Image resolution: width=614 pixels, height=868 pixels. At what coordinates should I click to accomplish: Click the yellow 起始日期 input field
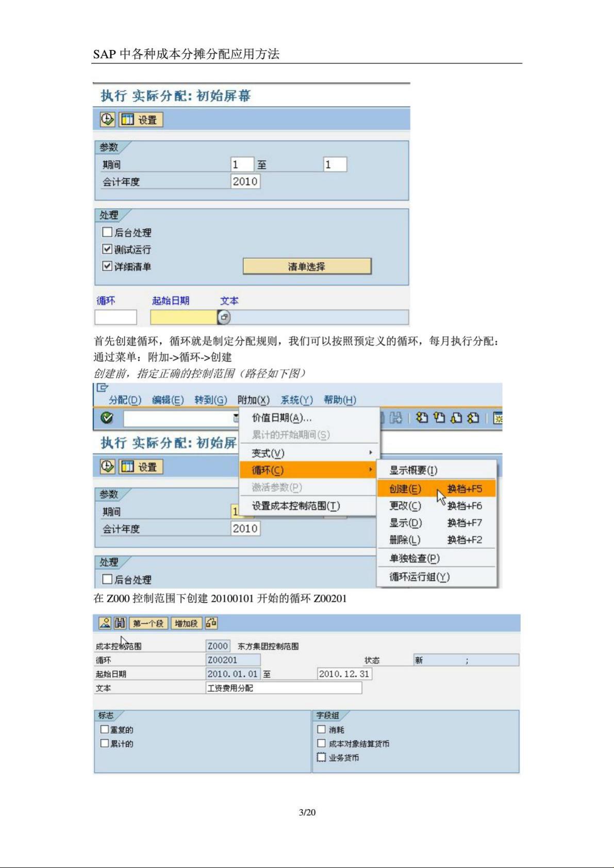[x=184, y=317]
